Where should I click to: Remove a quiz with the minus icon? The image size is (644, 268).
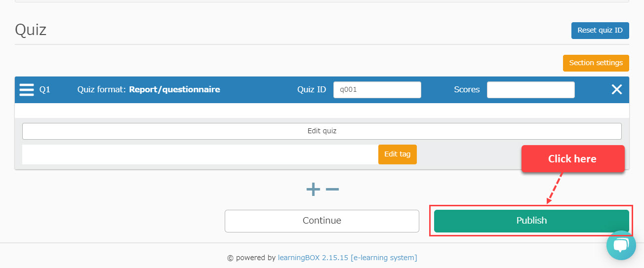(332, 189)
